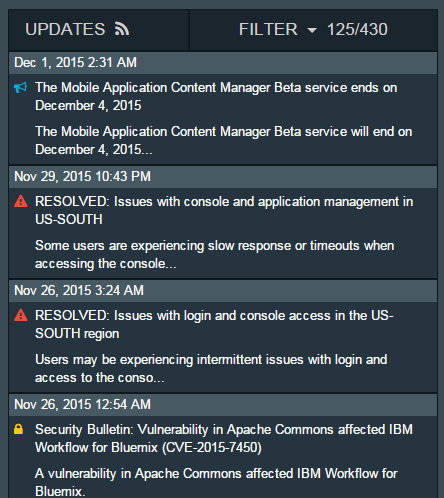This screenshot has height=498, width=444.
Task: Click summary text about slow response or timeouts
Action: [x=215, y=255]
